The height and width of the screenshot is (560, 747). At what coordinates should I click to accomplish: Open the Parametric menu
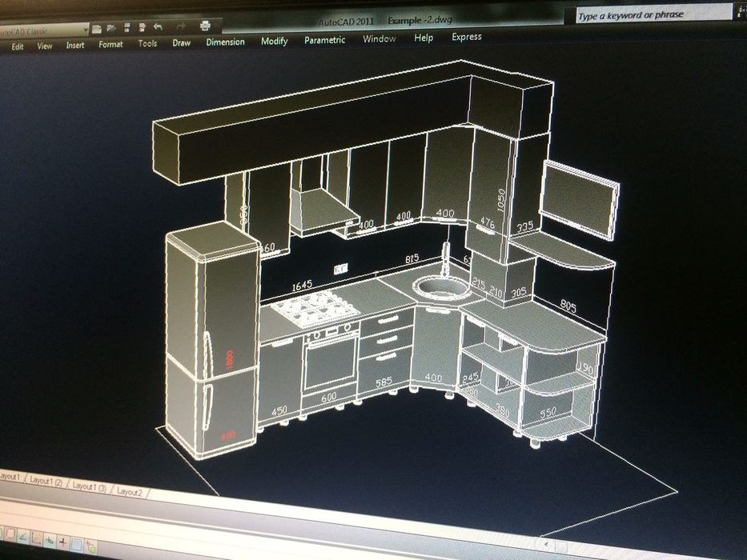tap(324, 40)
